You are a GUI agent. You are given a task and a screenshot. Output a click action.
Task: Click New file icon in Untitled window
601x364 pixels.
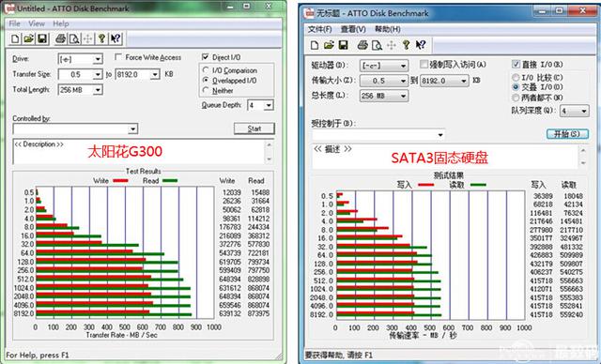pos(15,38)
